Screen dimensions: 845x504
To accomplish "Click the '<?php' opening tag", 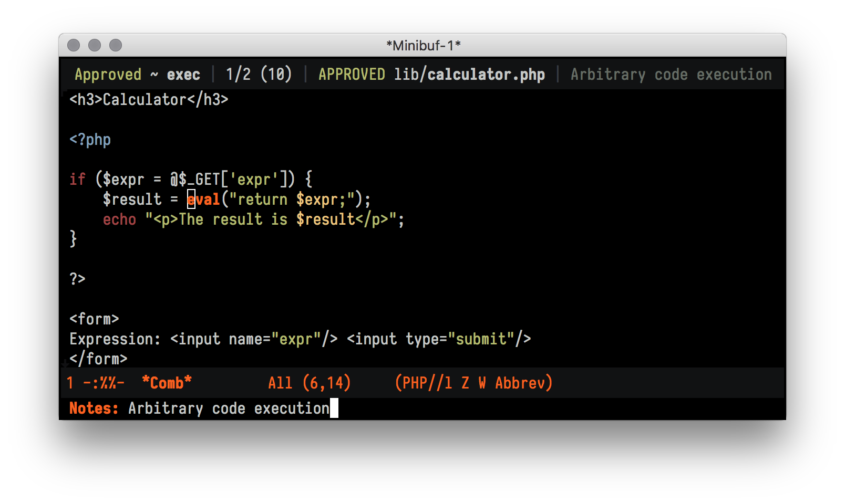I will coord(90,140).
